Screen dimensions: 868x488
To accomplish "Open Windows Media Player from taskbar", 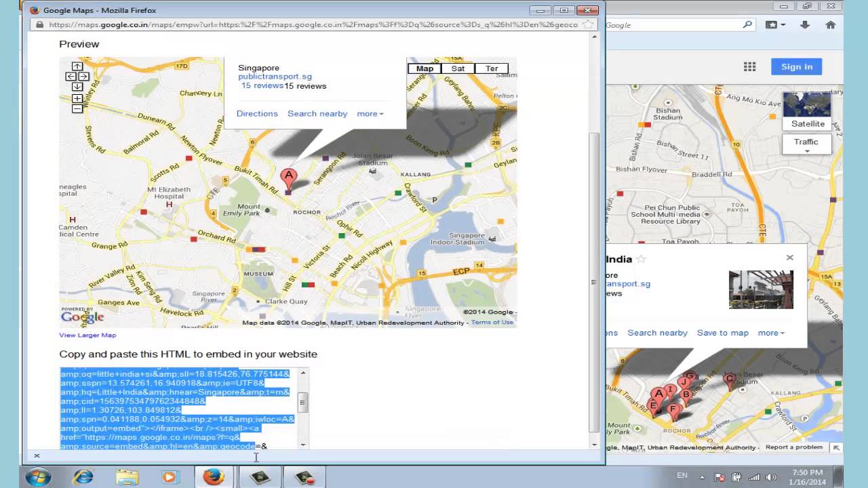I will (170, 477).
